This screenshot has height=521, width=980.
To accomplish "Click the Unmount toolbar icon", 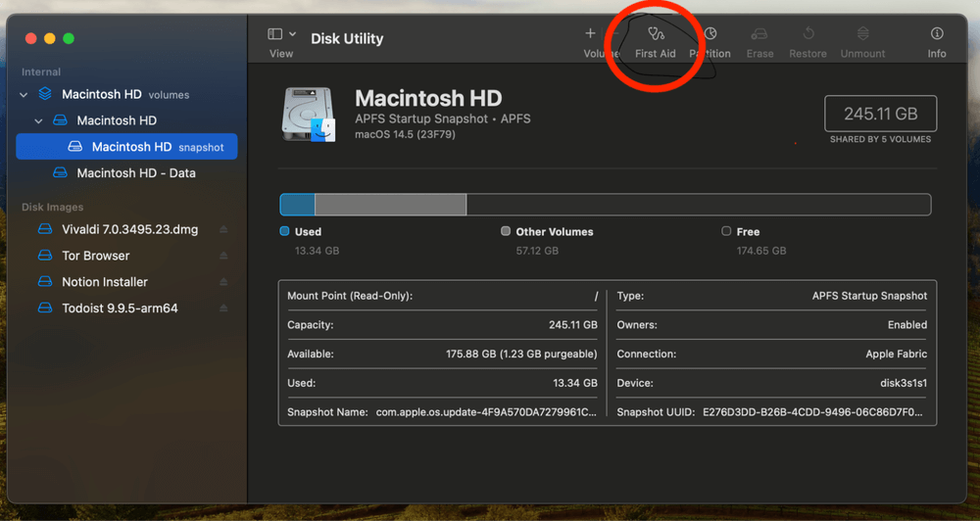I will click(x=862, y=34).
